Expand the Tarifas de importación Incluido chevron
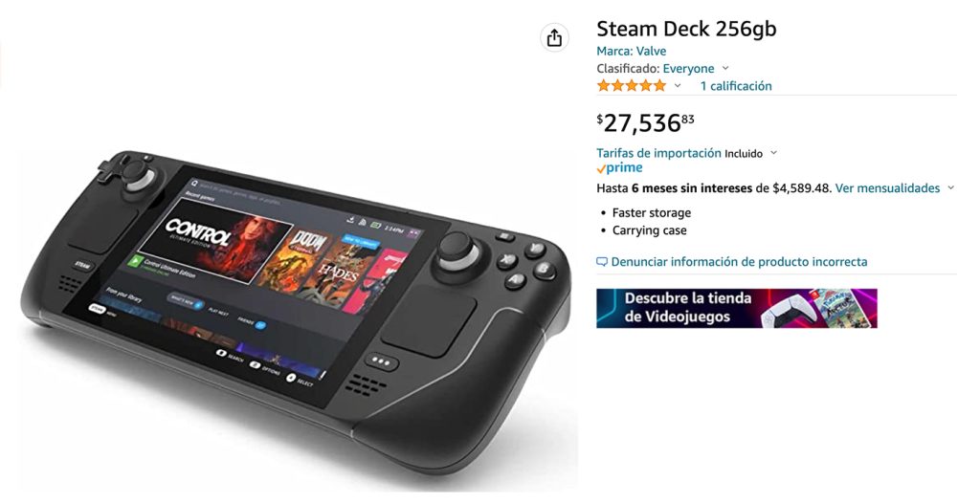This screenshot has width=980, height=503. click(773, 153)
